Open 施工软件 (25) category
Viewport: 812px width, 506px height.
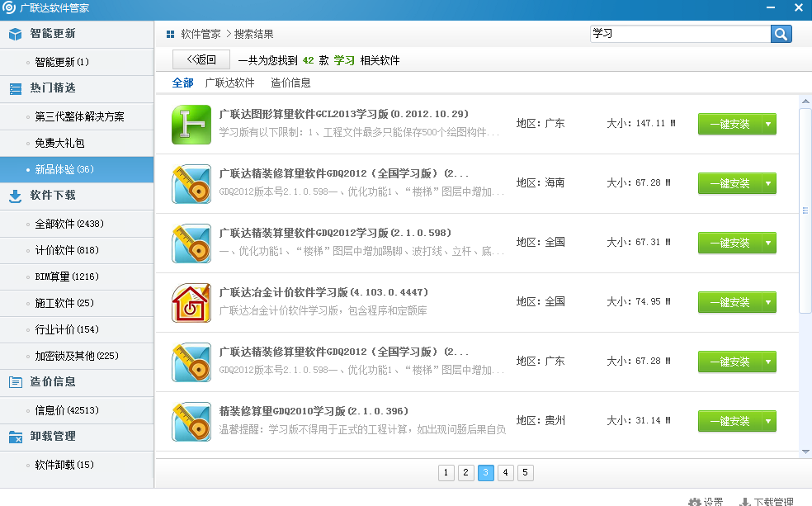(x=78, y=303)
